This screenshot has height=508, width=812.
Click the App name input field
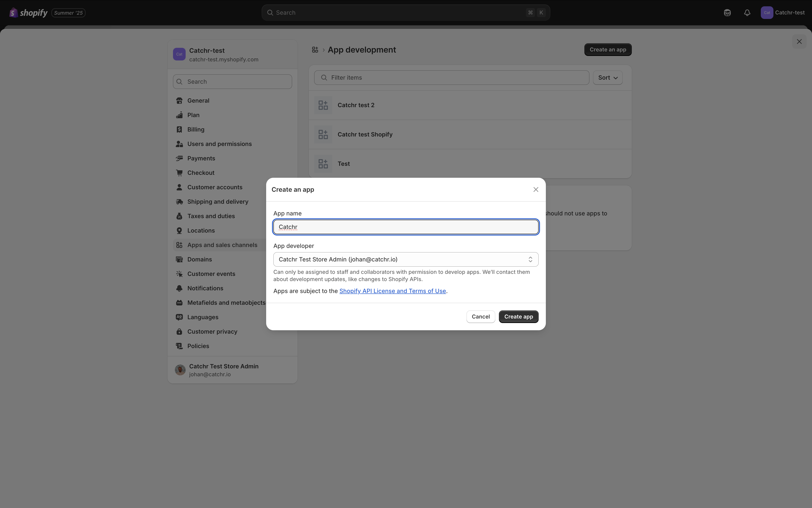click(x=406, y=227)
